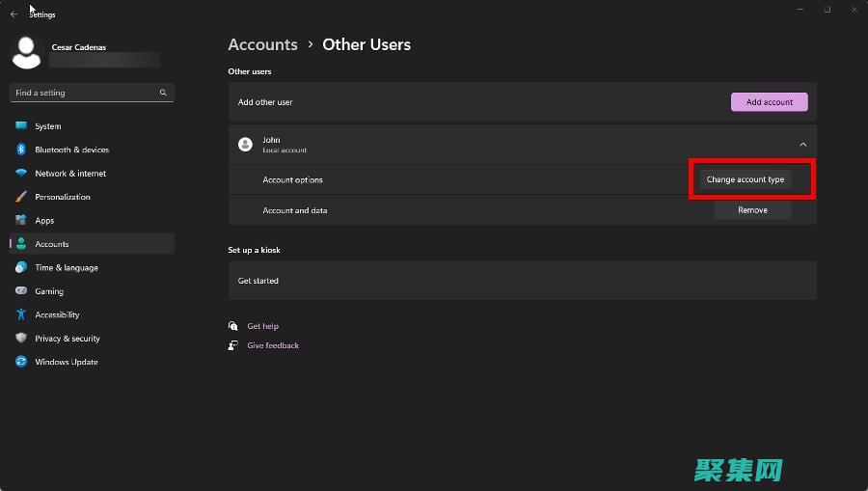The image size is (868, 491).
Task: Open the Get started kiosk row
Action: tap(522, 281)
